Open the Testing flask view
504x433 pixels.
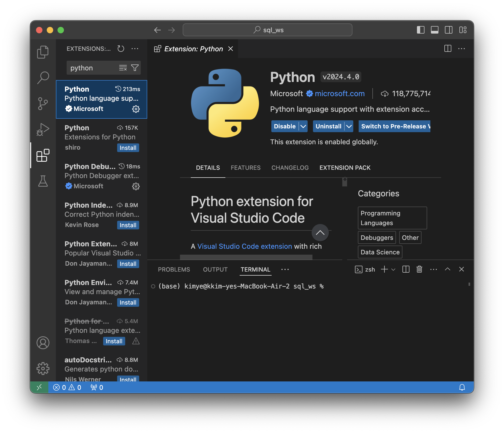point(43,181)
